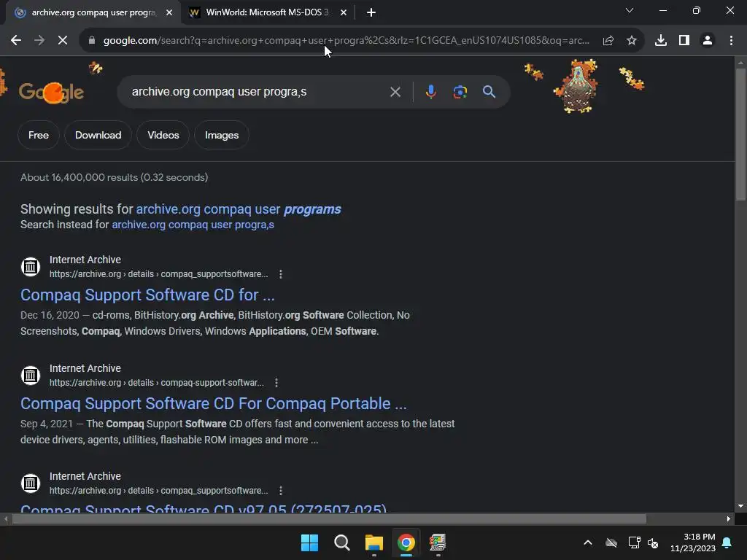Click the scroll right arrow
This screenshot has height=560, width=747.
point(729,518)
